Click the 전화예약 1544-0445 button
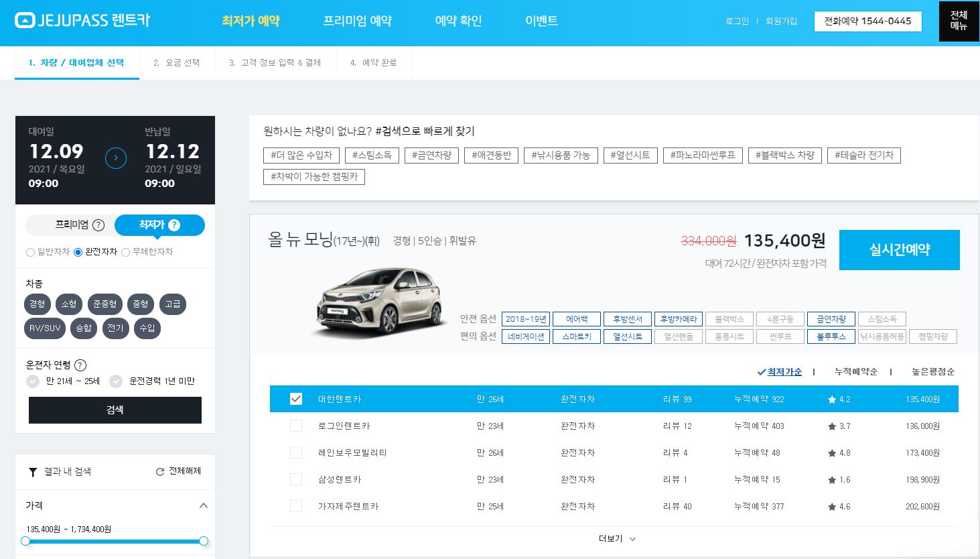The image size is (980, 559). pos(868,21)
